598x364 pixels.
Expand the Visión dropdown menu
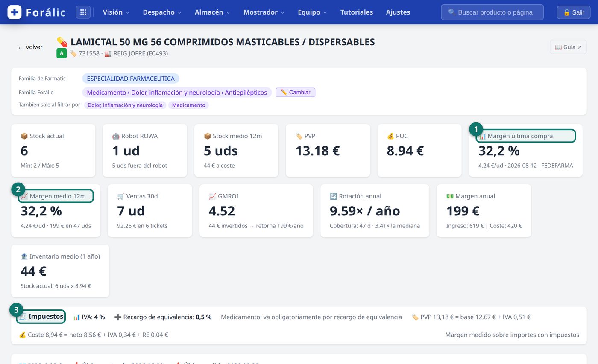(x=116, y=12)
